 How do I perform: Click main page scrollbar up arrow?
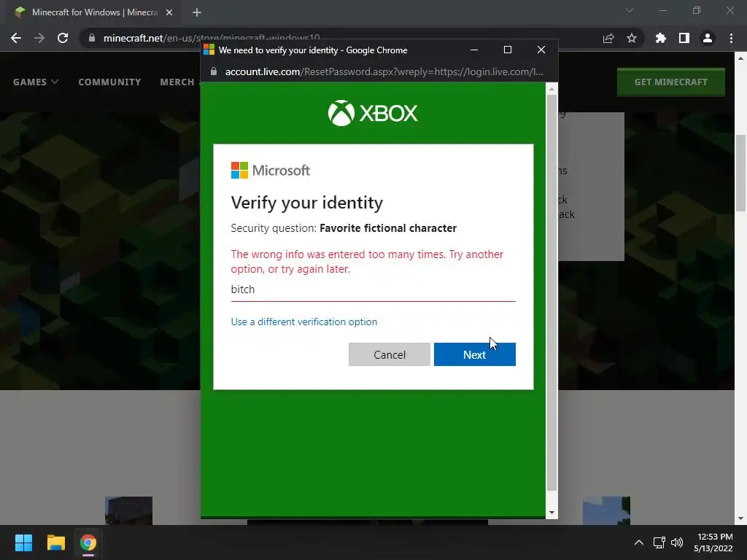(740, 58)
